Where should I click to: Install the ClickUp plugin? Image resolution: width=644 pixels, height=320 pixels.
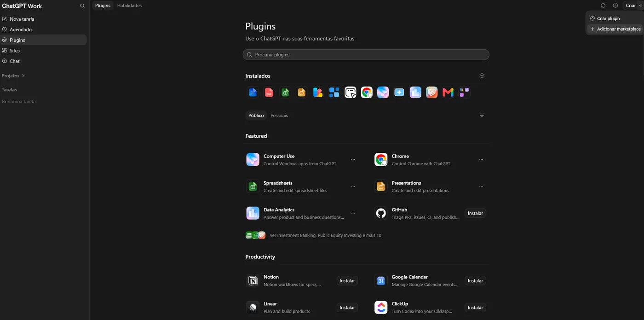point(475,308)
